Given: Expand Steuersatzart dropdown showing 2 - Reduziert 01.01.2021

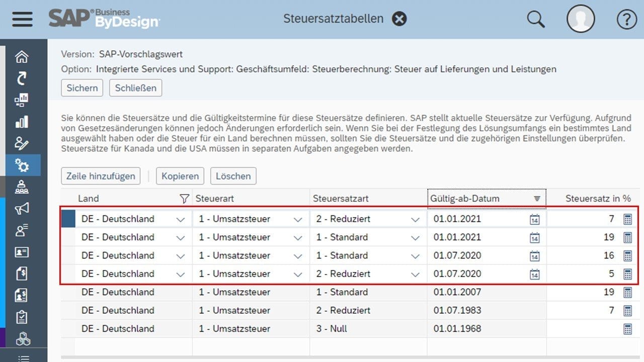Looking at the screenshot, I should [415, 219].
